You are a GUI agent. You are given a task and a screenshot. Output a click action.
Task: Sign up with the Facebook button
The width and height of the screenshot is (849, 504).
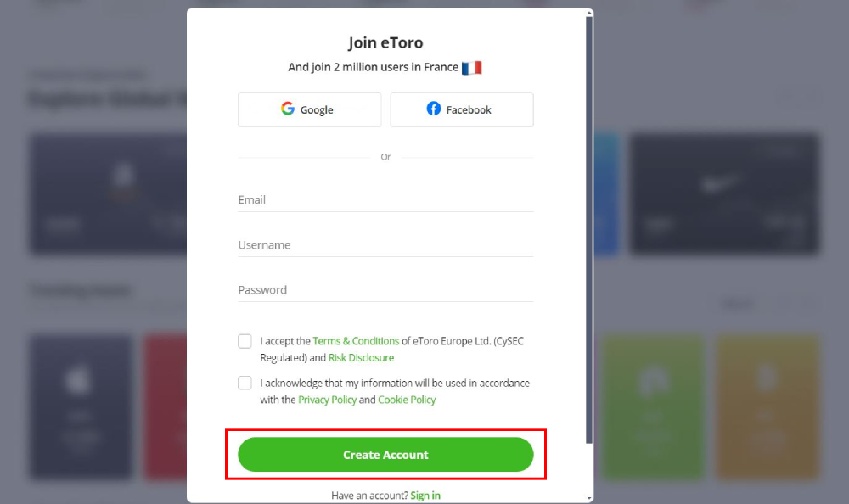click(462, 110)
